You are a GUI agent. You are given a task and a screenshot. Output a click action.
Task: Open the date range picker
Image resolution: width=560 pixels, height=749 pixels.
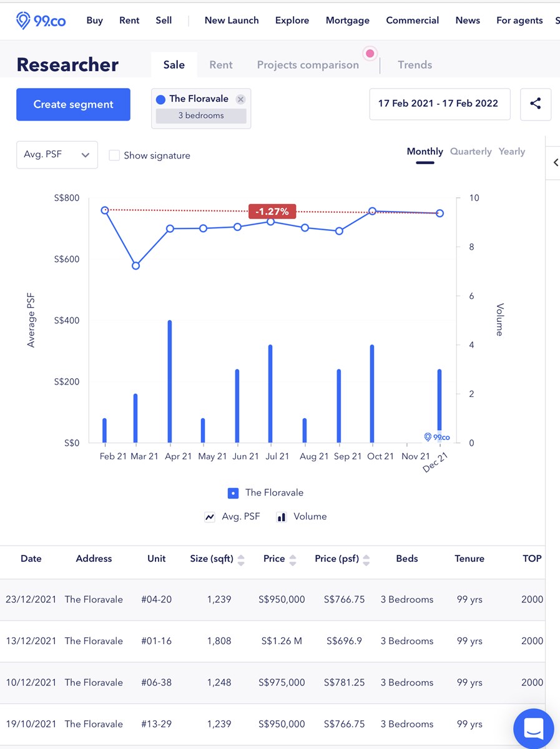(x=440, y=104)
